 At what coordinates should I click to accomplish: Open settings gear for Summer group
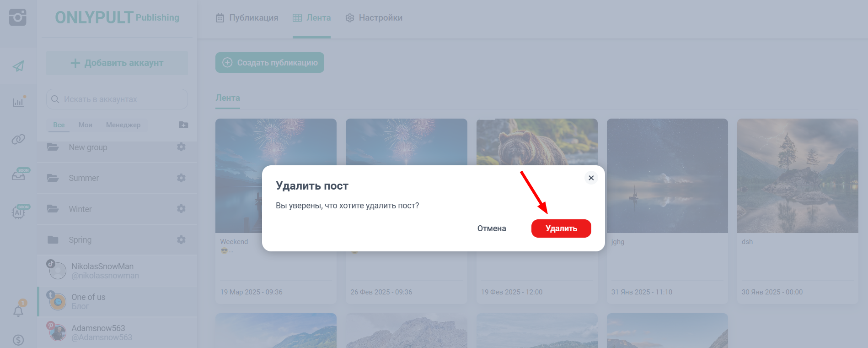[x=181, y=178]
